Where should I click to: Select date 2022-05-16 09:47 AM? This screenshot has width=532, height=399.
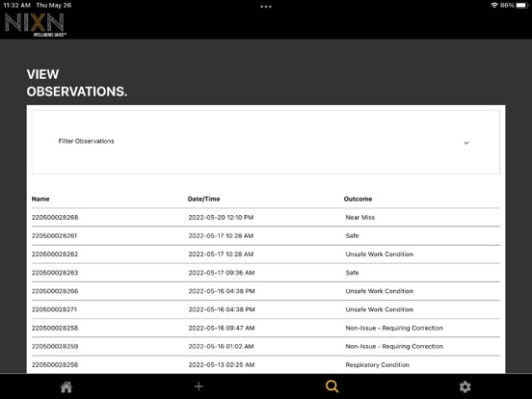[222, 328]
